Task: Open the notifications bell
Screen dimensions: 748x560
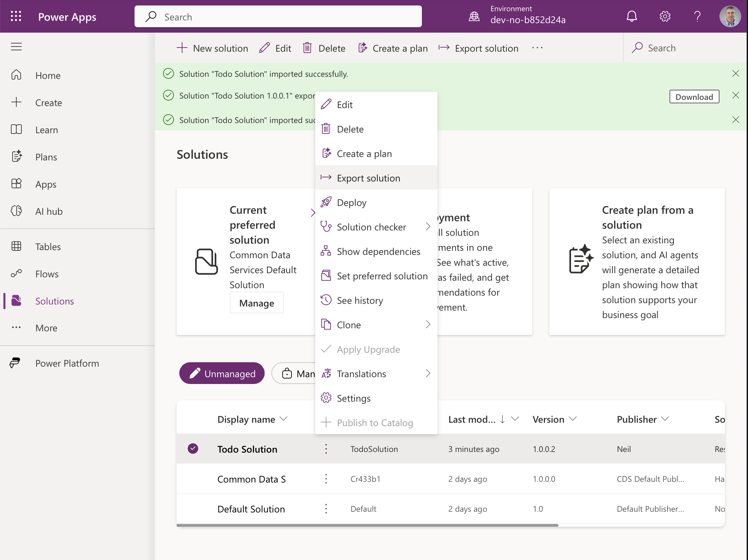Action: click(631, 16)
